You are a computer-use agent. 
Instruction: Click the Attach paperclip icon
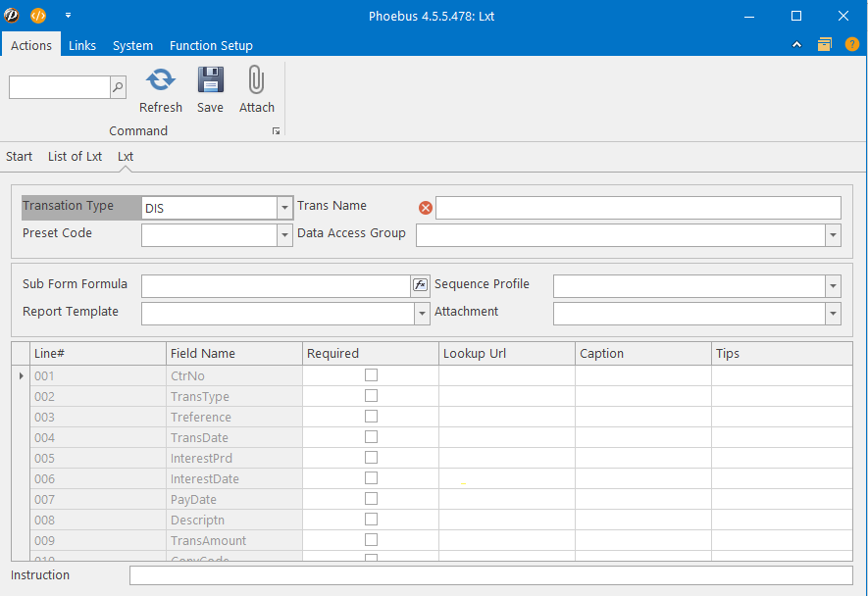pyautogui.click(x=256, y=80)
